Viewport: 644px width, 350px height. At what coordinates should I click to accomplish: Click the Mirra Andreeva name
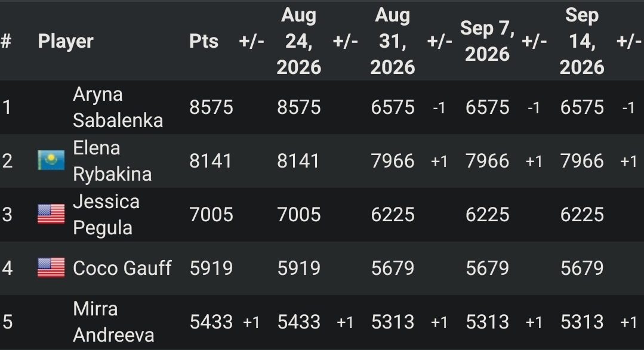(x=113, y=322)
